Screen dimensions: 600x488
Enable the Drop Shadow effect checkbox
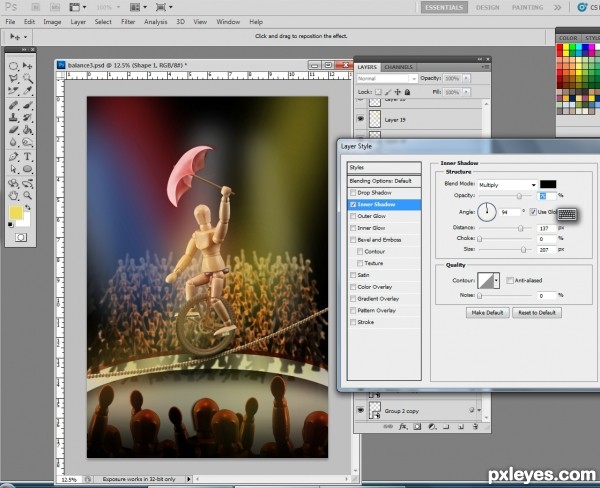pyautogui.click(x=353, y=193)
